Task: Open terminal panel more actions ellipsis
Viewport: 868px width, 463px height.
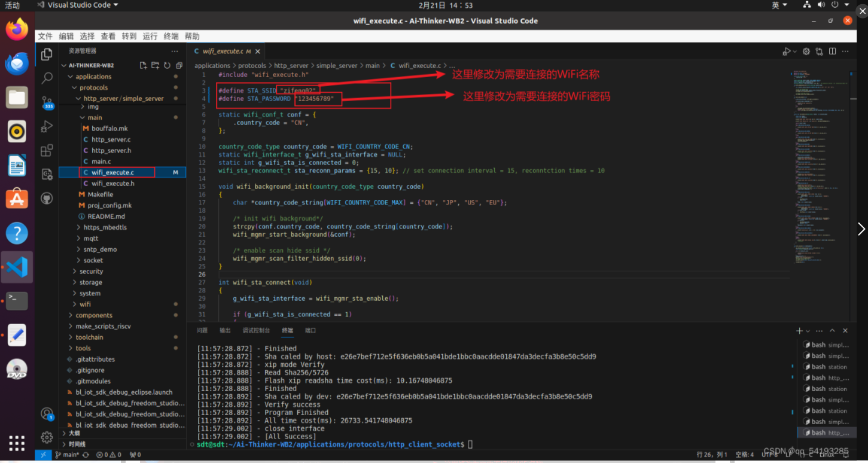Action: 818,331
